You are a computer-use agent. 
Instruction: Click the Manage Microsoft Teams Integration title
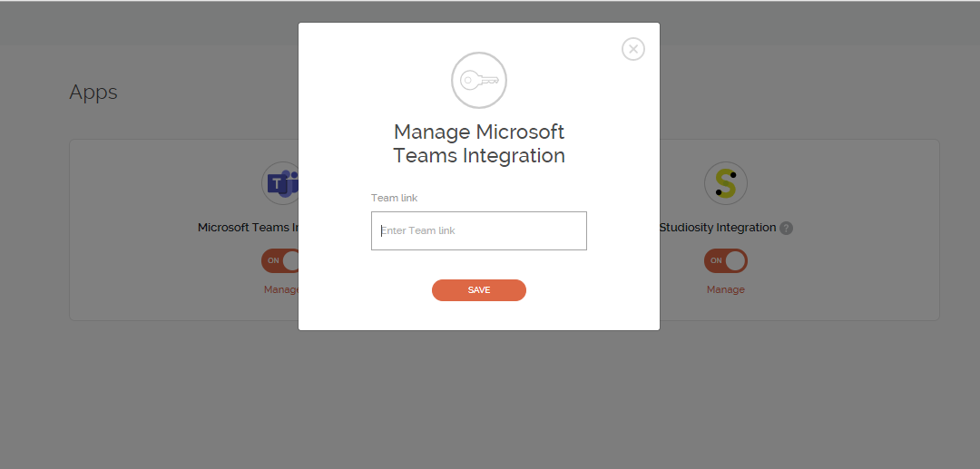(479, 143)
